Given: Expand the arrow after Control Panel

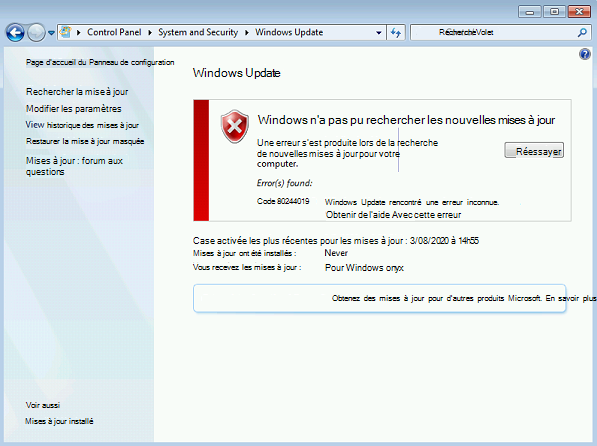Looking at the screenshot, I should 150,33.
